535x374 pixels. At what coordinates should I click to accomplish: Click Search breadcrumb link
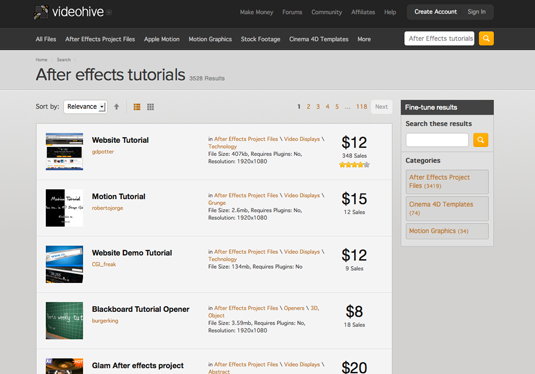coord(64,60)
